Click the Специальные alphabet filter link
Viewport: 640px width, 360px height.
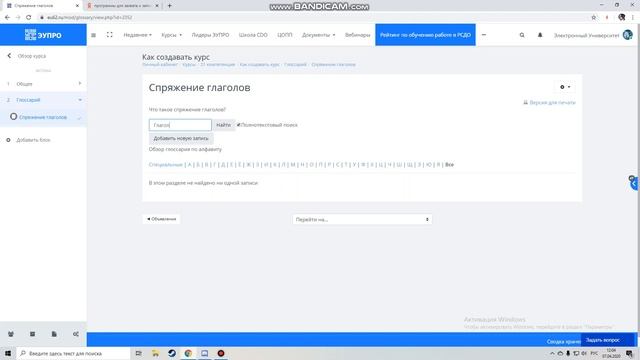(x=165, y=164)
